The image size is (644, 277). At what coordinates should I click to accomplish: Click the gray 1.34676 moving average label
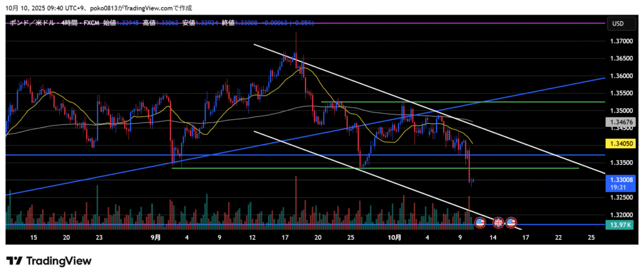pyautogui.click(x=619, y=121)
